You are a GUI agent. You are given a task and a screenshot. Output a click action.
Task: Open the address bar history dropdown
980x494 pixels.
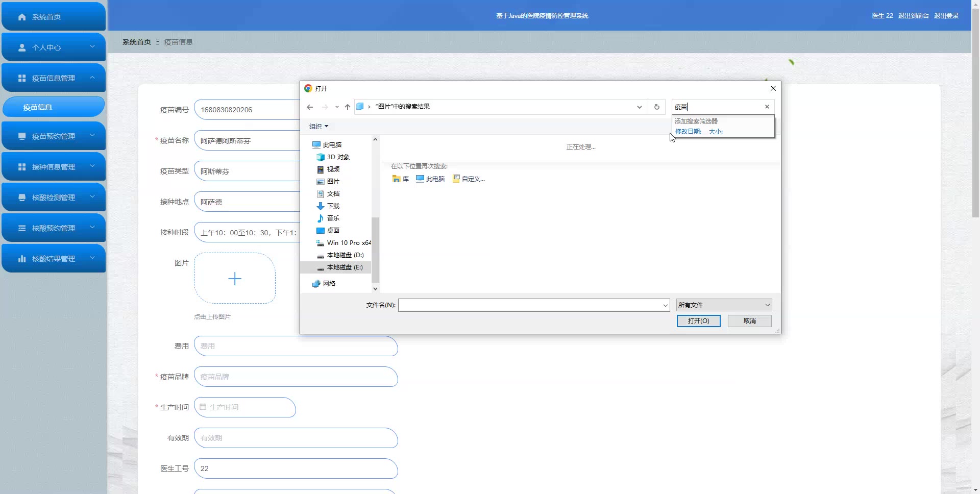[x=639, y=107]
